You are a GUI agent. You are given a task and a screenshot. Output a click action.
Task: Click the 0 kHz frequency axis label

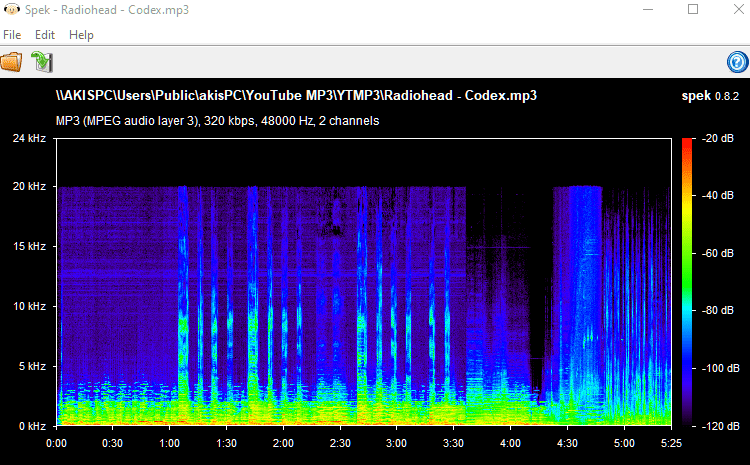[33, 426]
